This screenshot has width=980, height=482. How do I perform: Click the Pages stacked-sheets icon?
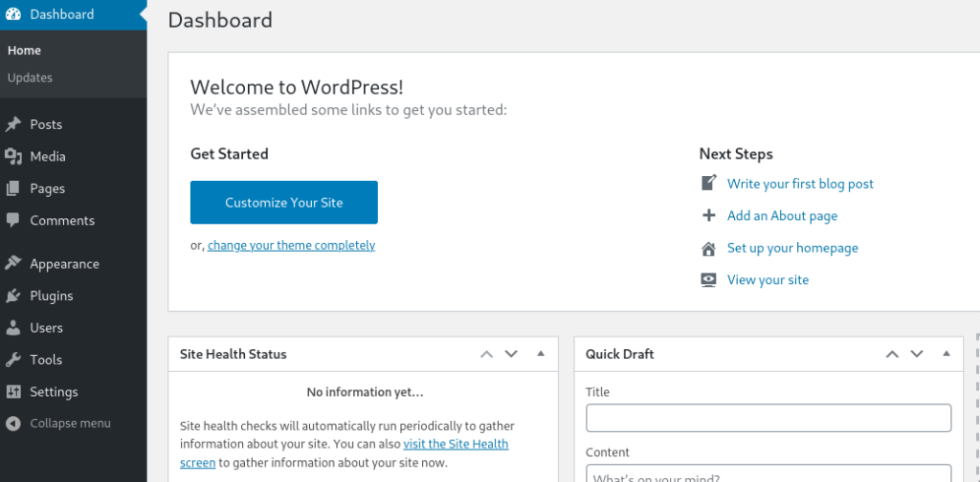[x=13, y=188]
